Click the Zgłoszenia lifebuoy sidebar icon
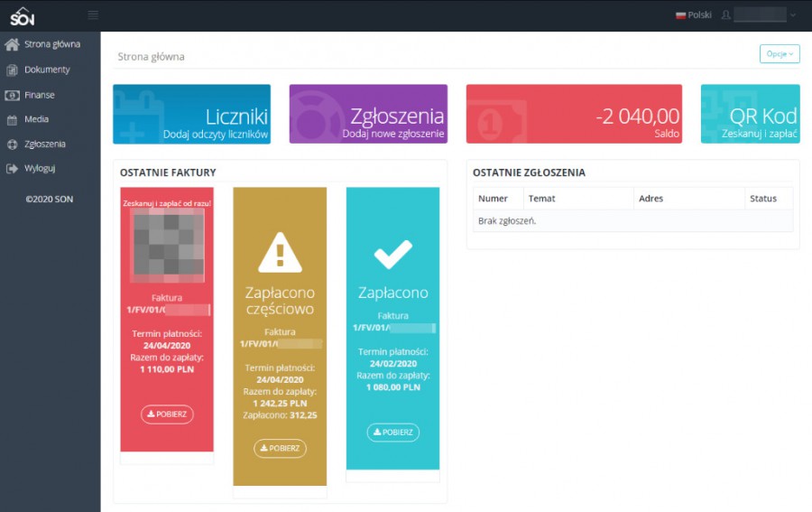The image size is (812, 512). 12,144
